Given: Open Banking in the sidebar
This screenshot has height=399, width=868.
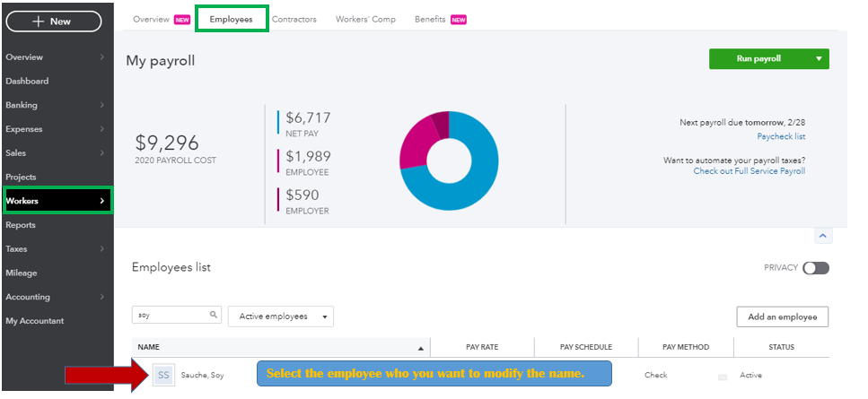Looking at the screenshot, I should tap(22, 105).
